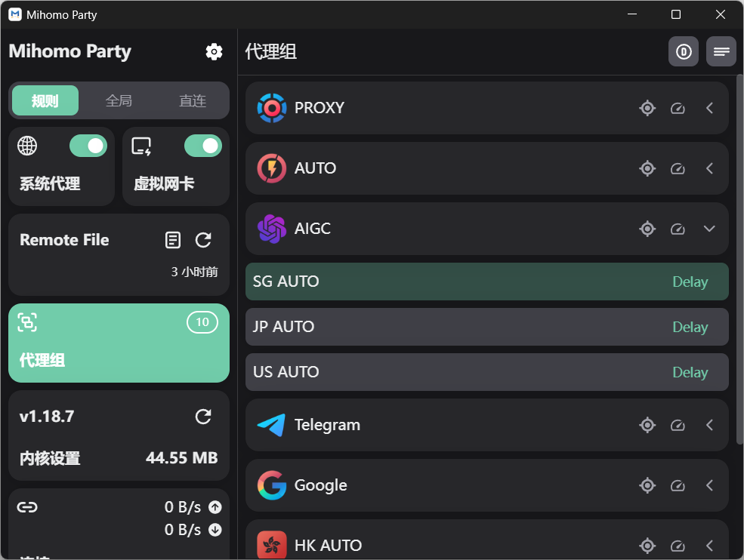
Task: Open settings with the gear icon
Action: click(214, 51)
